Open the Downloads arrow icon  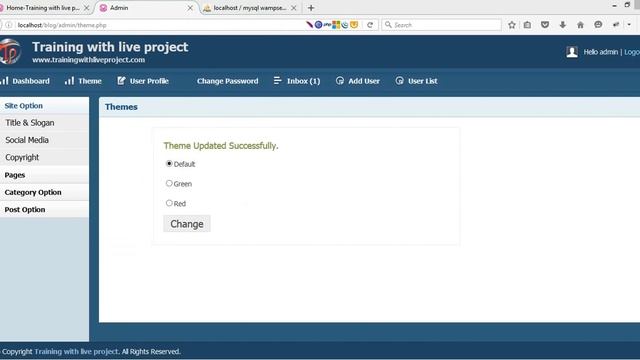(x=563, y=25)
